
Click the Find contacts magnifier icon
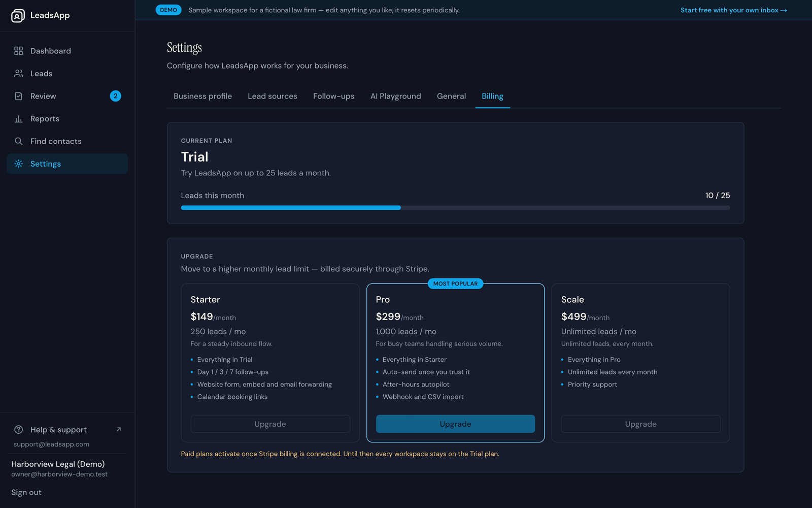[19, 141]
